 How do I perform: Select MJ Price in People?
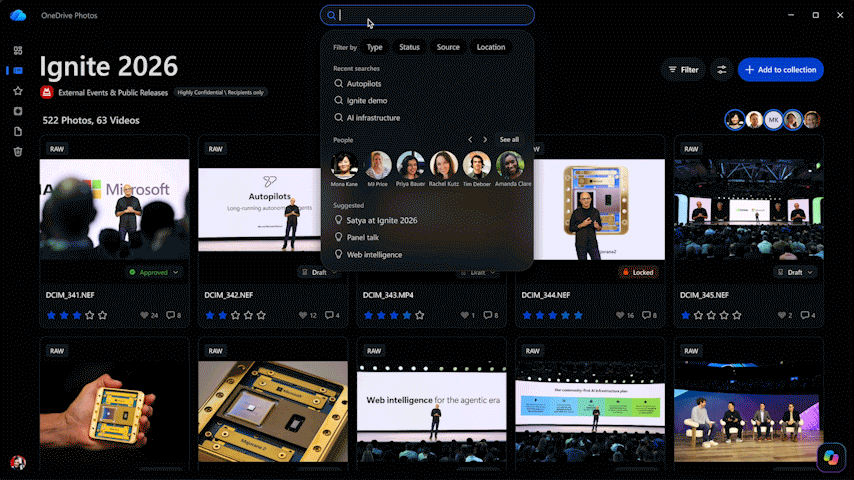click(377, 165)
